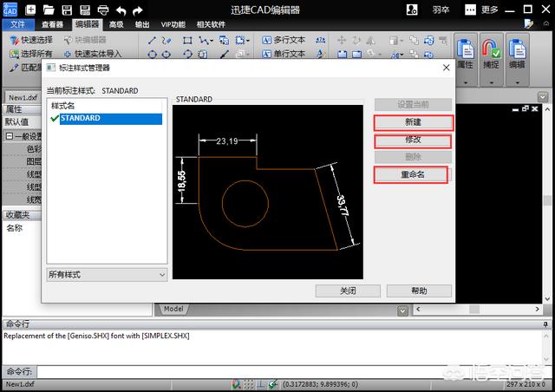Click the New file icon in title bar
The height and width of the screenshot is (392, 555).
pyautogui.click(x=31, y=10)
